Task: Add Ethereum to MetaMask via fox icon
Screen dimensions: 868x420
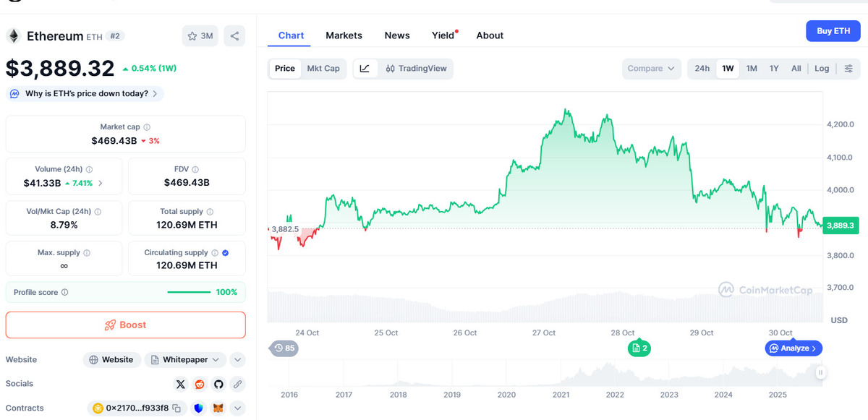Action: click(x=218, y=408)
